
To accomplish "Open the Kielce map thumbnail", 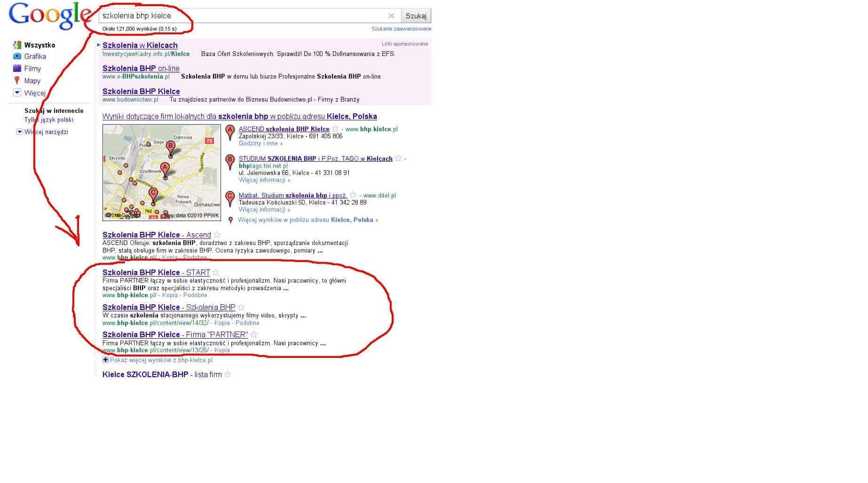I will 162,173.
